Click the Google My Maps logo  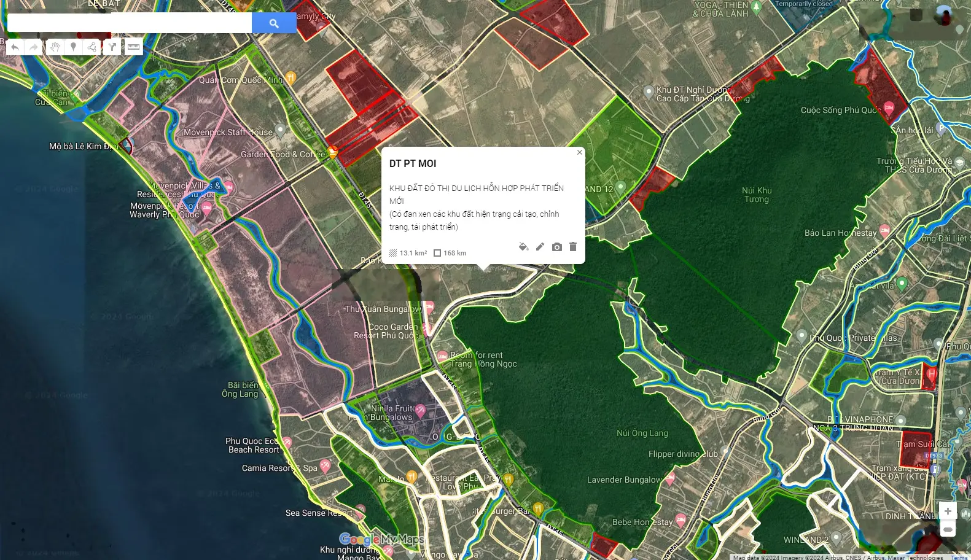pyautogui.click(x=381, y=539)
